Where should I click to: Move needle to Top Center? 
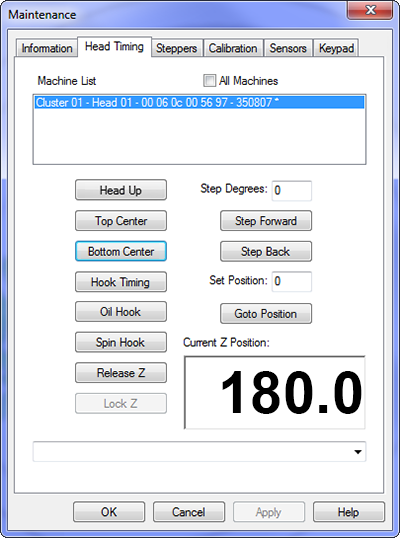(x=121, y=221)
